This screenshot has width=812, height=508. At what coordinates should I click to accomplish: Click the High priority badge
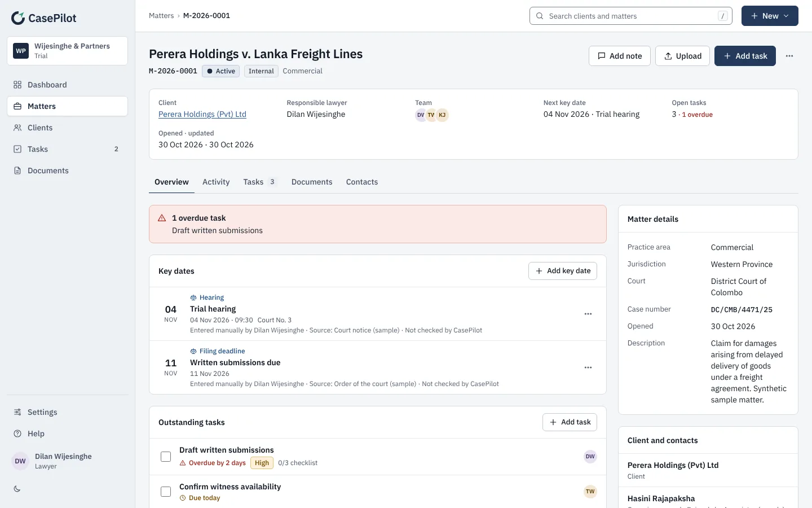262,463
